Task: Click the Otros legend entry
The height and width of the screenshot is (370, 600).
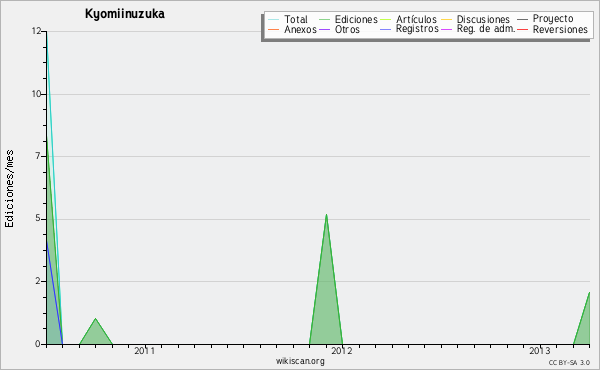Action: tap(347, 29)
